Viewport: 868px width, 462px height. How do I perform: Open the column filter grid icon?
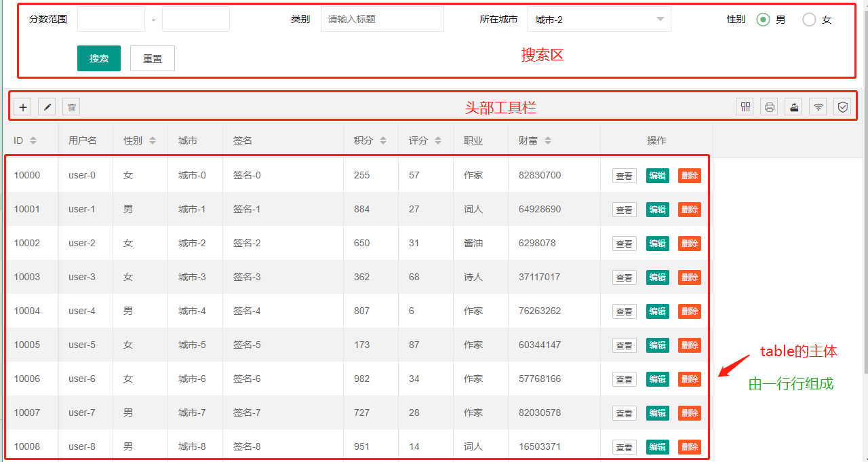coord(745,107)
